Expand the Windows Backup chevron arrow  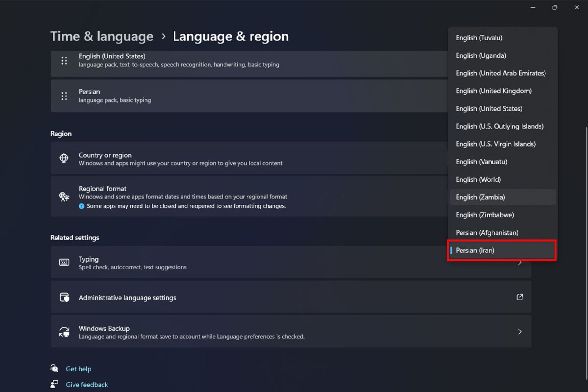(519, 332)
